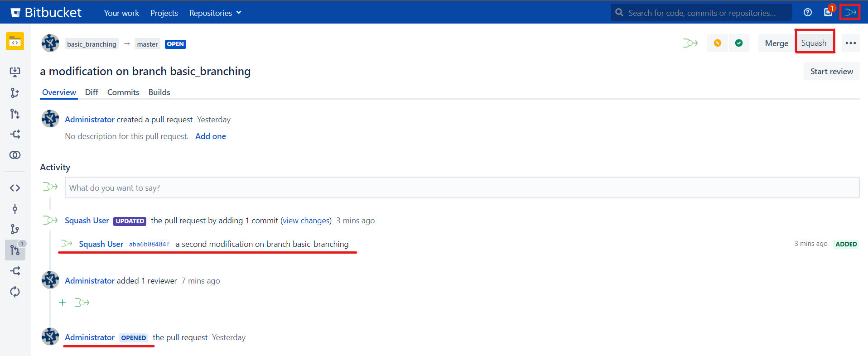Viewport: 868px width, 356px height.
Task: Click the master target branch label
Action: 148,44
